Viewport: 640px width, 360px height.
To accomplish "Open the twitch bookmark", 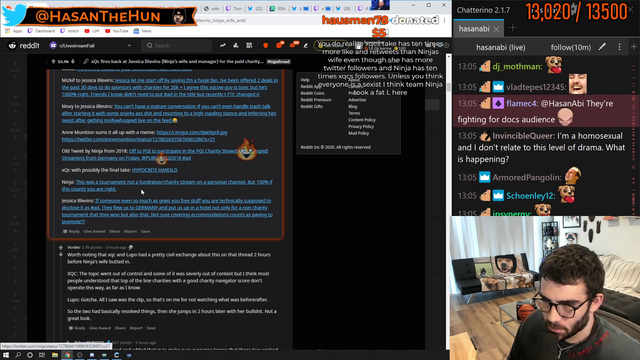I will pos(69,31).
